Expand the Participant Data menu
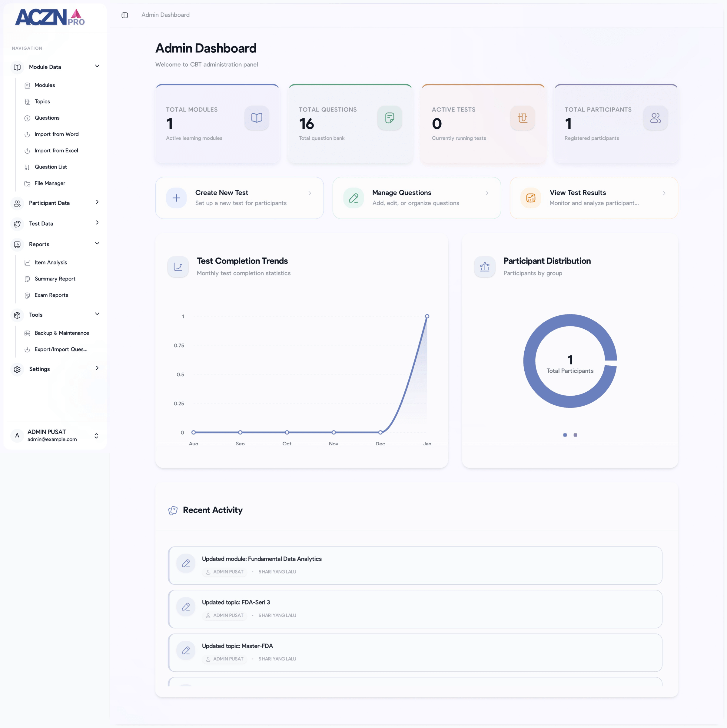The height and width of the screenshot is (728, 727). point(97,202)
